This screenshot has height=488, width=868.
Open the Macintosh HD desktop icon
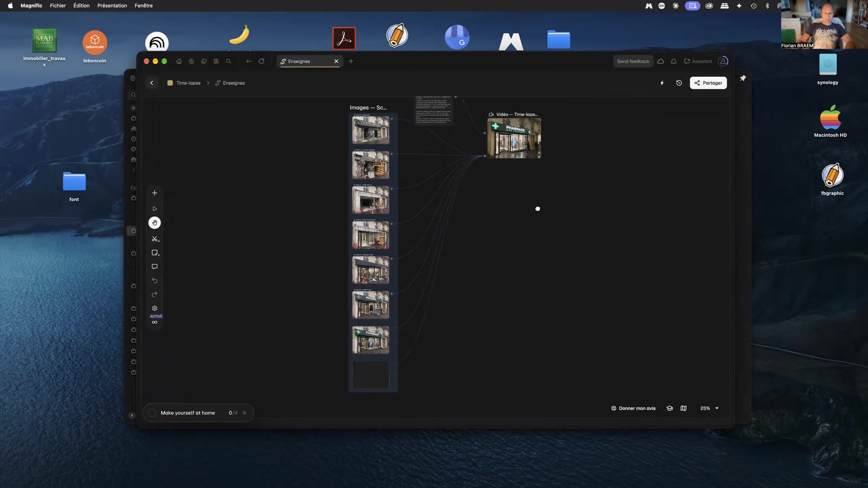830,121
